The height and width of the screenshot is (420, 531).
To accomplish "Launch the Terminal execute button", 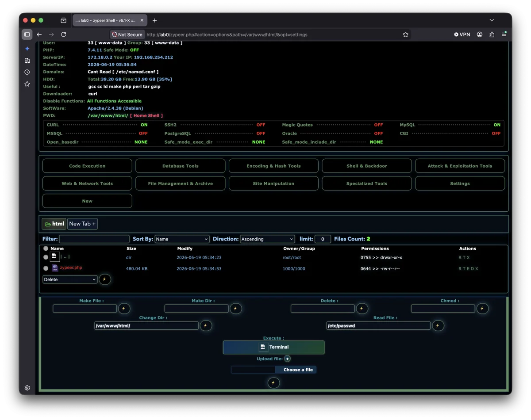I will pyautogui.click(x=273, y=347).
